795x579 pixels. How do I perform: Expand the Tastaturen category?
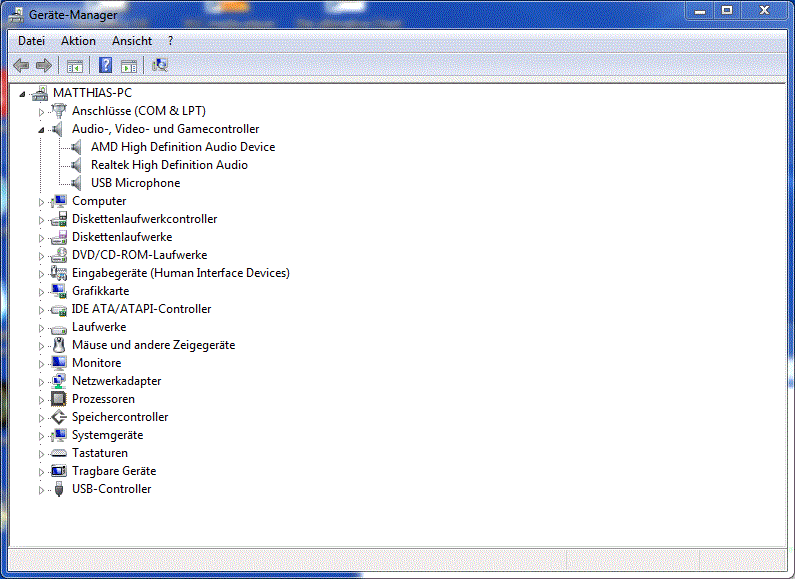[x=41, y=454]
